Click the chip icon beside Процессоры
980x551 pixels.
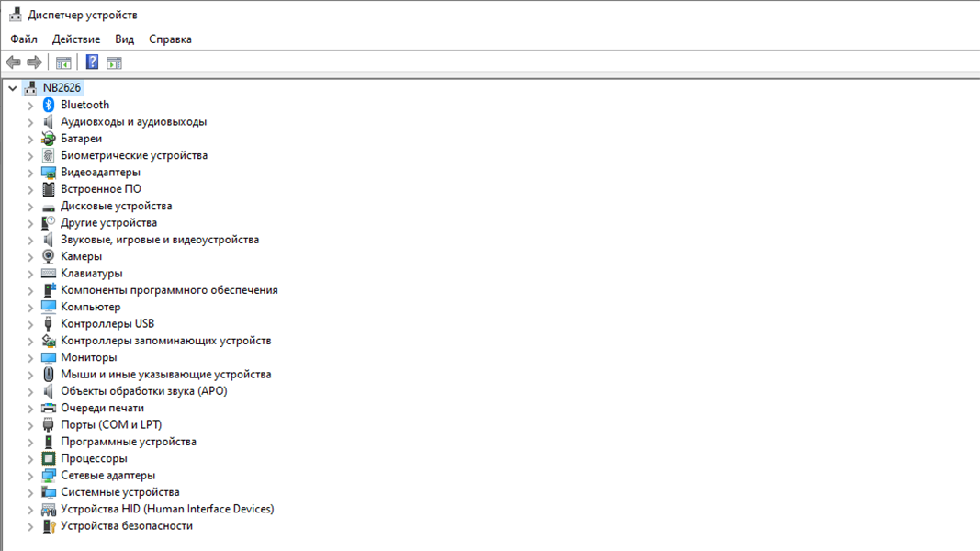49,458
